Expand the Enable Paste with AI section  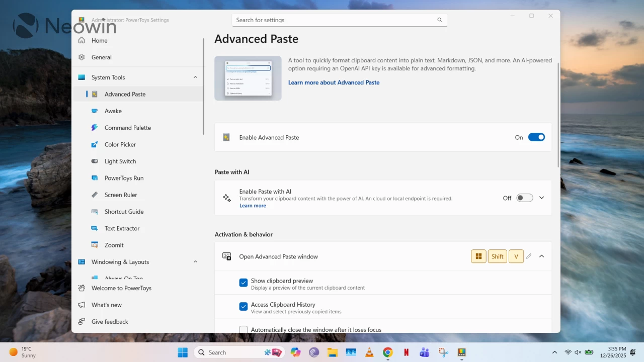[541, 198]
